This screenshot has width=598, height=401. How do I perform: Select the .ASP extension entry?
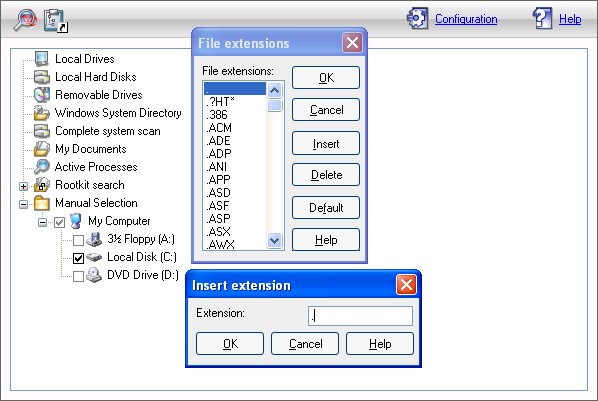pos(235,218)
